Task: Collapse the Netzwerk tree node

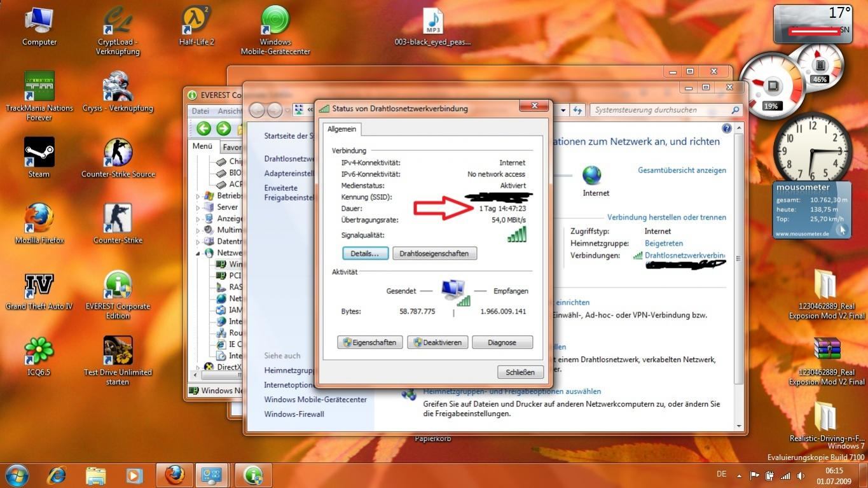Action: pyautogui.click(x=198, y=253)
